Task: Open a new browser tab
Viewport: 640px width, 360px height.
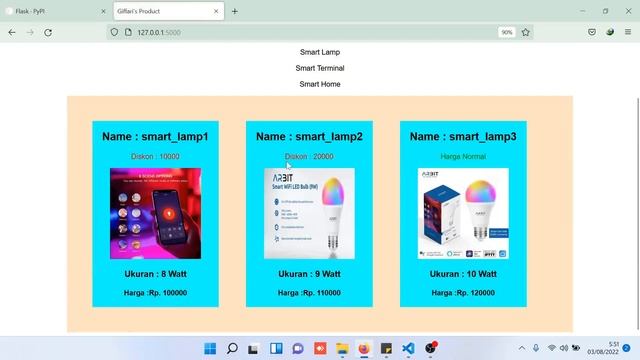Action: [235, 11]
